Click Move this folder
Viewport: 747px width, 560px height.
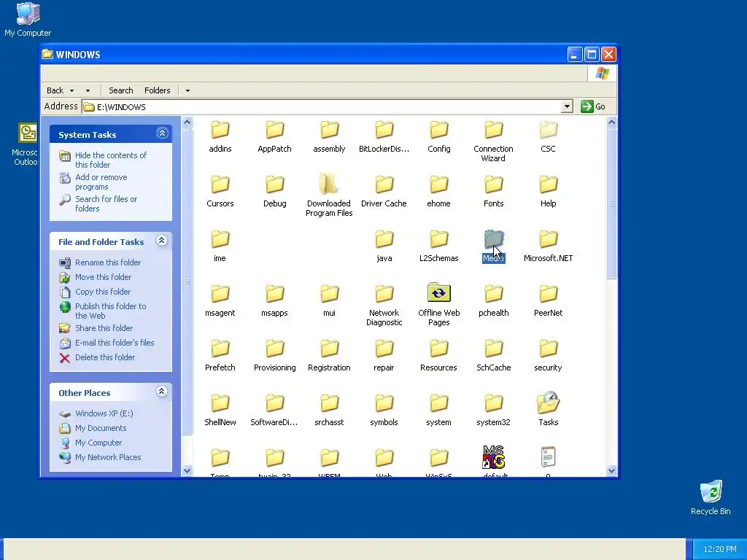[103, 277]
